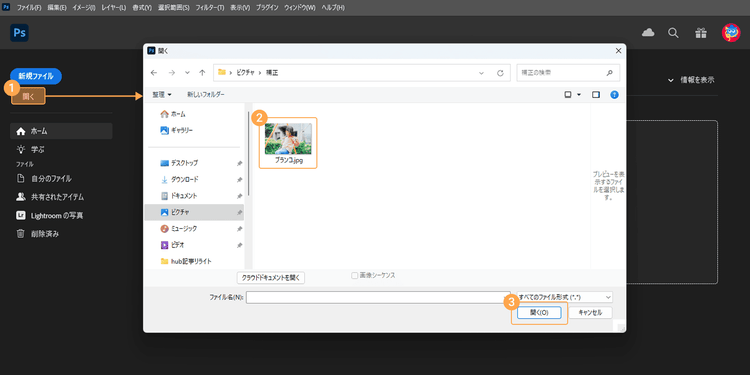Toggle the preview pane icon

pos(596,95)
